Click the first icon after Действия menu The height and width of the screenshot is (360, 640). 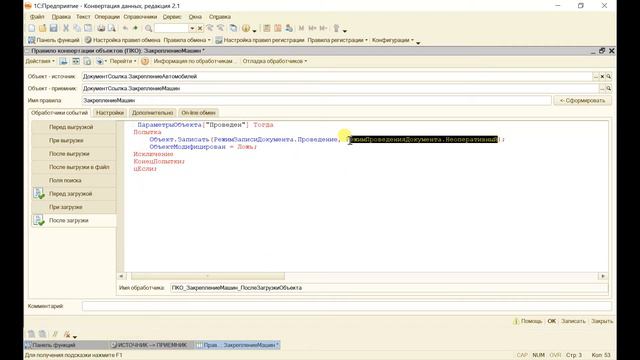pyautogui.click(x=63, y=61)
